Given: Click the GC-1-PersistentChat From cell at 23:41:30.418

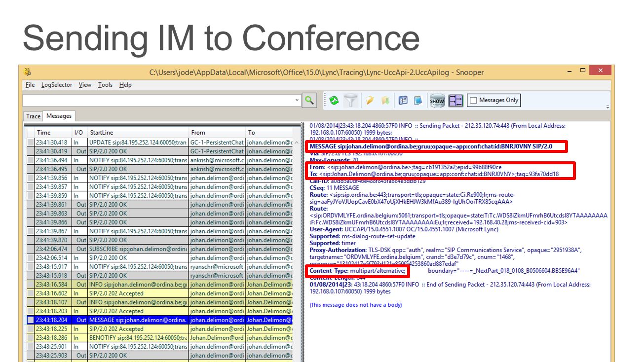Looking at the screenshot, I should 217,142.
